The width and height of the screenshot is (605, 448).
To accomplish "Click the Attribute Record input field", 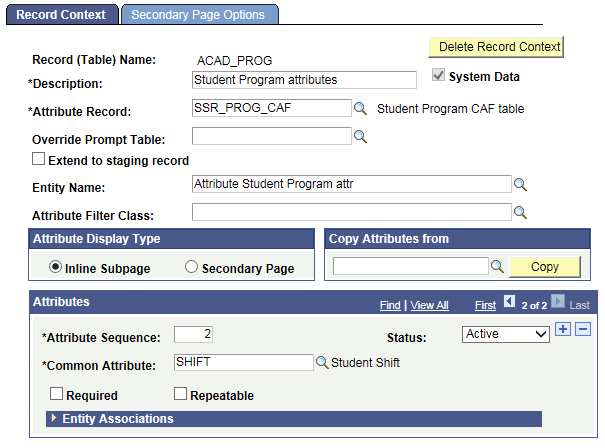I will (272, 108).
